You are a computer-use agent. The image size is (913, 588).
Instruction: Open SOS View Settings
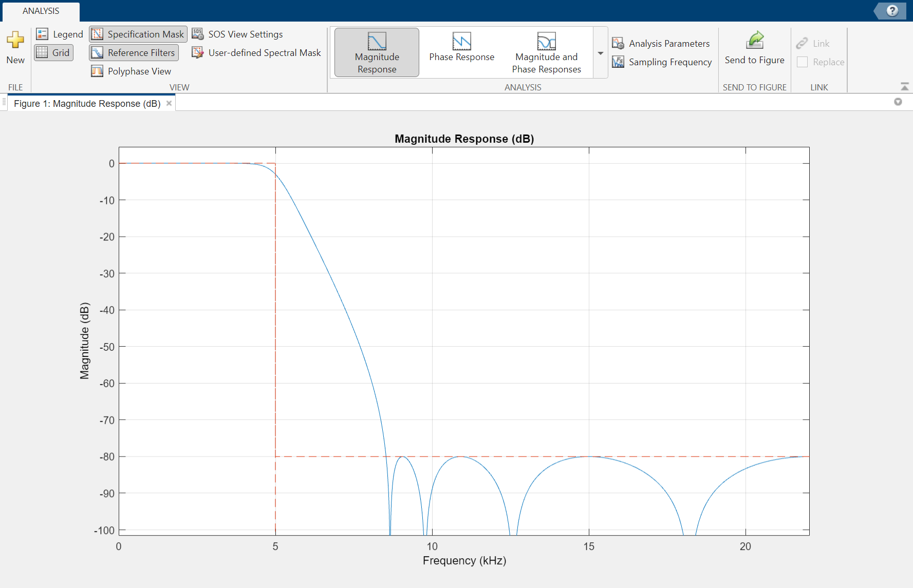click(237, 34)
